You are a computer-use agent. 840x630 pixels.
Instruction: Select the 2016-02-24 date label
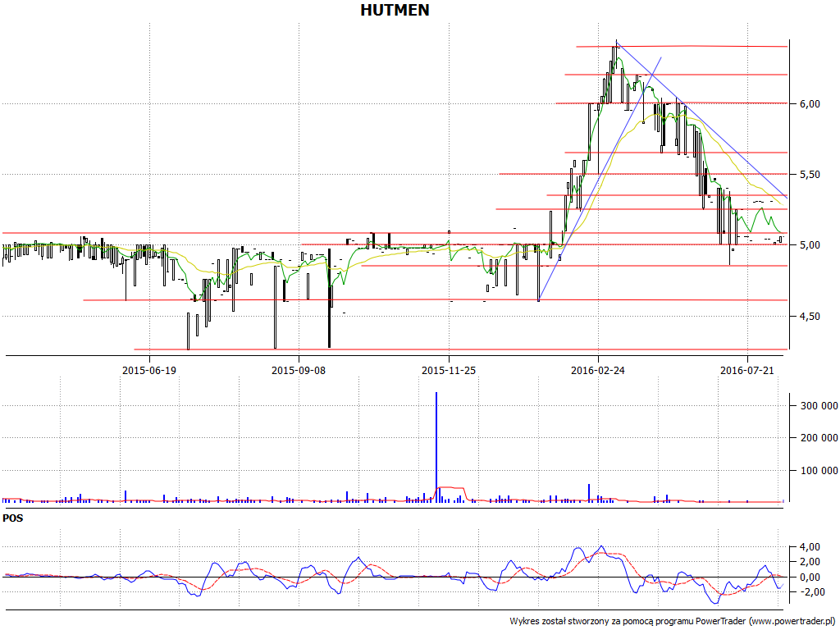[x=598, y=370]
